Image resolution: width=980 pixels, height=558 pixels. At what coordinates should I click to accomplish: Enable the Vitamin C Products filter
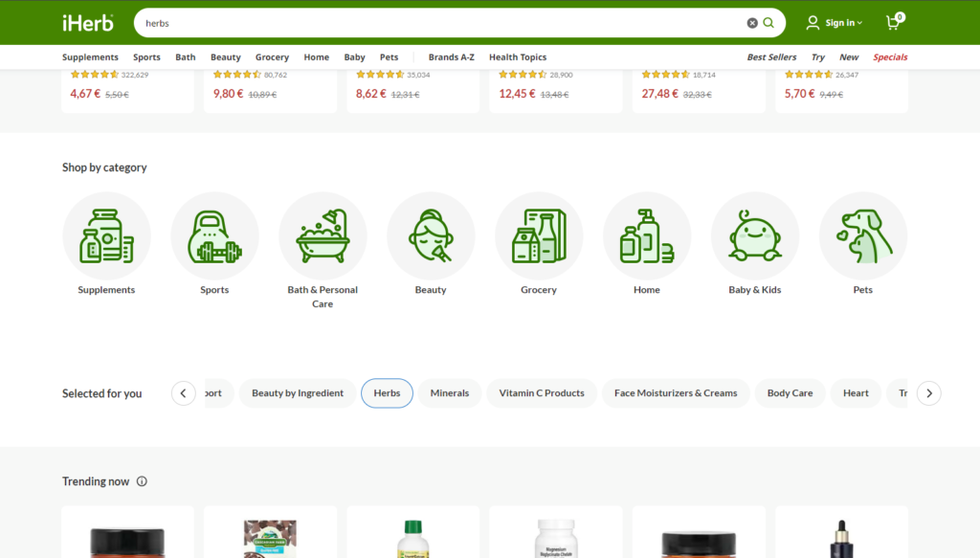[x=542, y=392]
